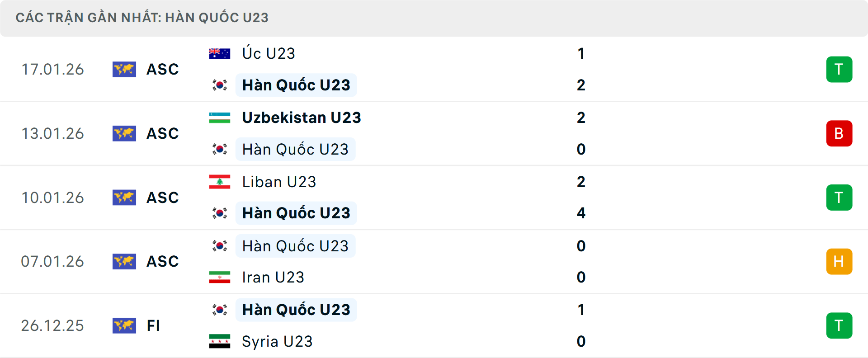Click the red B result badge
868x358 pixels.
(x=839, y=133)
